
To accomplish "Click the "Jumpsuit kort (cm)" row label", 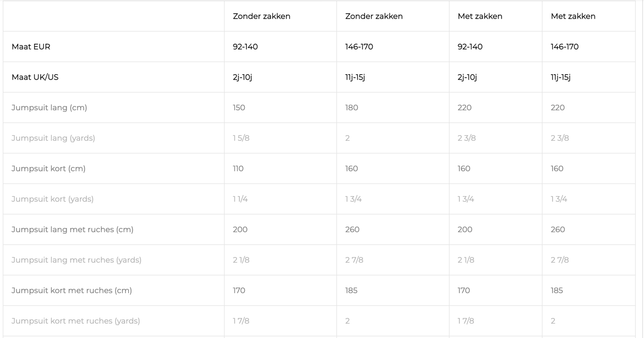I will click(x=48, y=169).
